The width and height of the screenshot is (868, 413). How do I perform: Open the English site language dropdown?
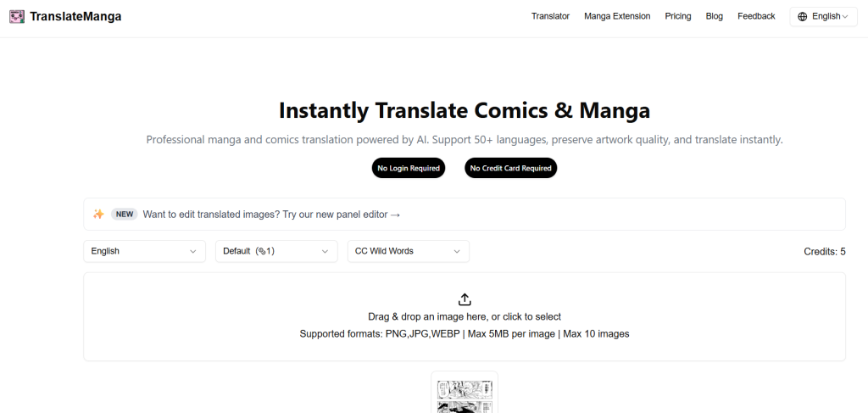click(823, 16)
